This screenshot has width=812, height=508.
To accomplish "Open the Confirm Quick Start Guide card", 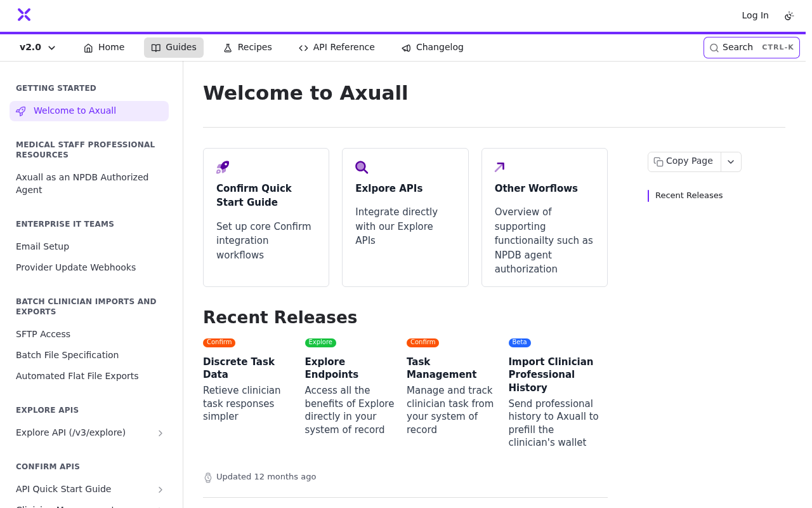I will pos(266,217).
